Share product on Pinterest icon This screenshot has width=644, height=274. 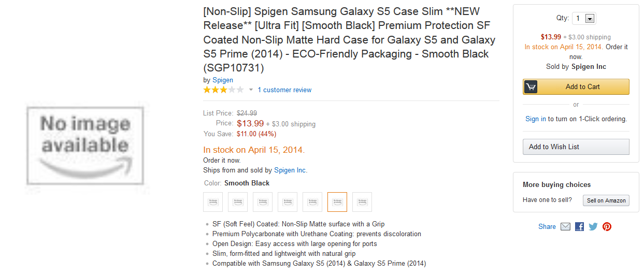tap(607, 226)
